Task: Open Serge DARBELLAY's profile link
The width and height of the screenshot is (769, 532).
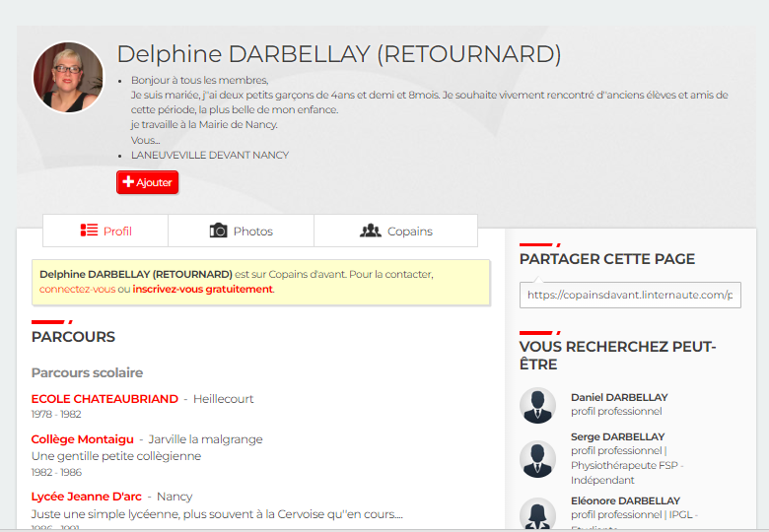Action: pyautogui.click(x=617, y=436)
